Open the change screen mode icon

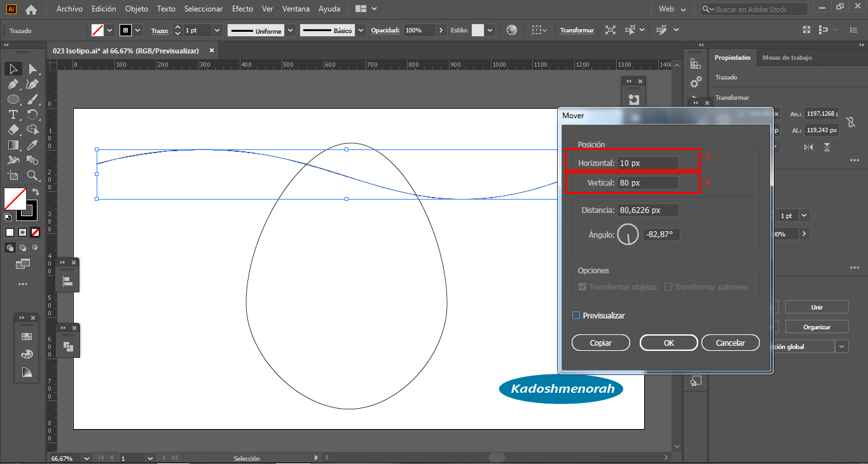click(x=23, y=263)
